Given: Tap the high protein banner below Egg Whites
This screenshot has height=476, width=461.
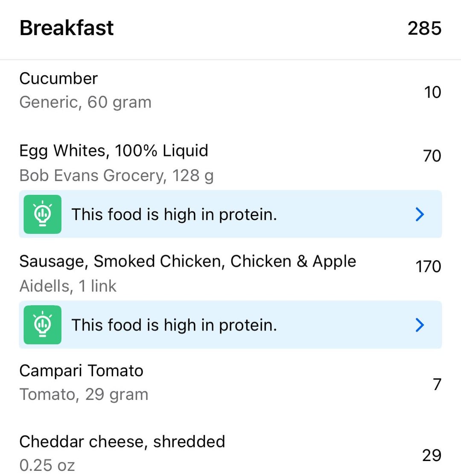Looking at the screenshot, I should pyautogui.click(x=230, y=214).
